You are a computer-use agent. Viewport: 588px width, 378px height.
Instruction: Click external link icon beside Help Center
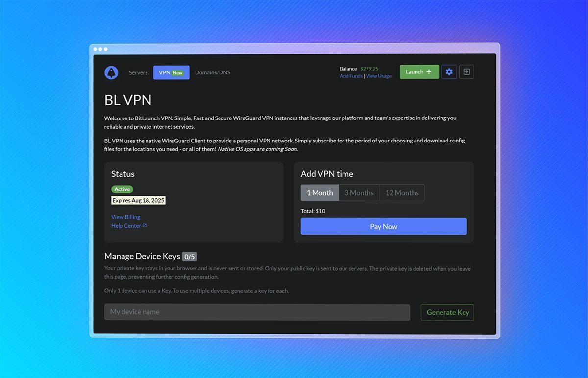coord(145,226)
